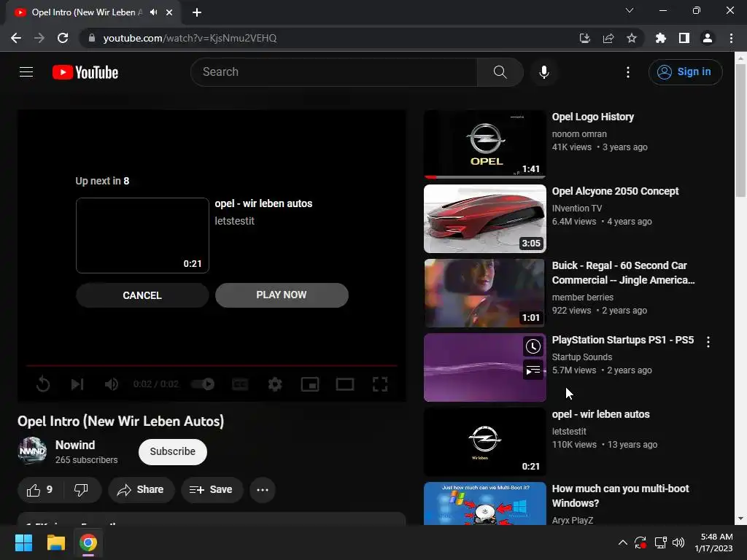
Task: Subscribe to the Nowind channel
Action: [x=172, y=451]
